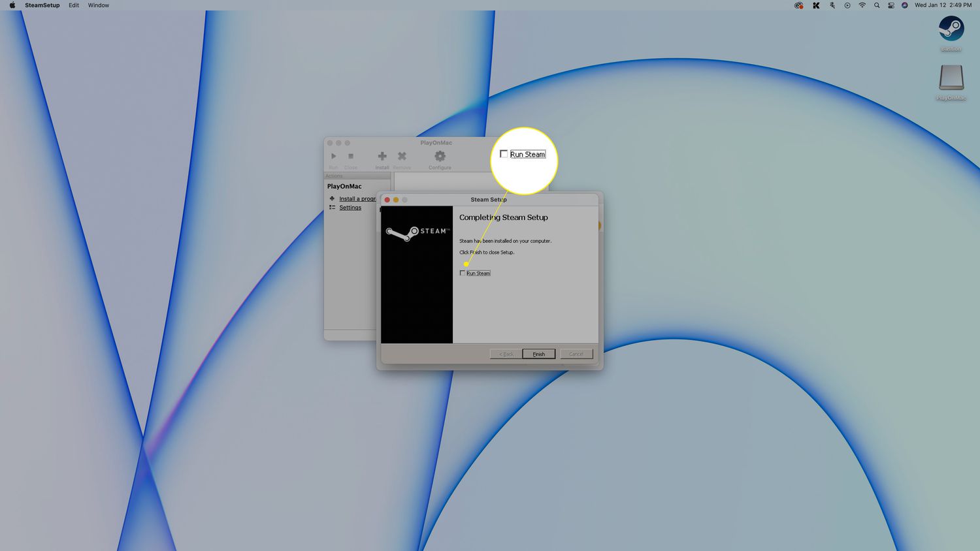Click the Install a program link
The height and width of the screenshot is (551, 980).
pos(357,199)
